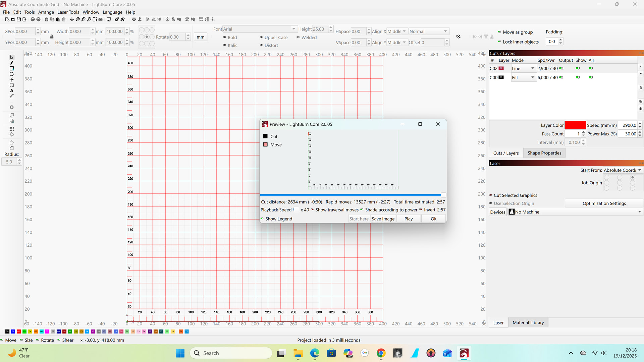Click the red Layer Color swatch

point(575,125)
